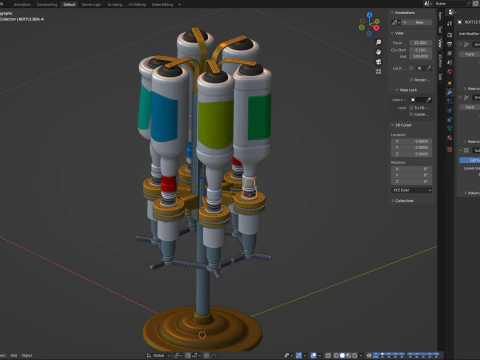Open the Global transform orientation dropdown
480x360 pixels.
point(158,355)
